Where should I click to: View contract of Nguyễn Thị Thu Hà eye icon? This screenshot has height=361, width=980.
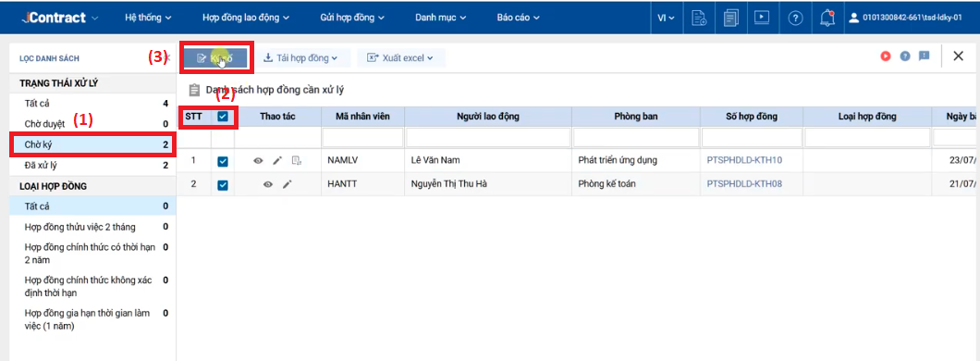(267, 184)
